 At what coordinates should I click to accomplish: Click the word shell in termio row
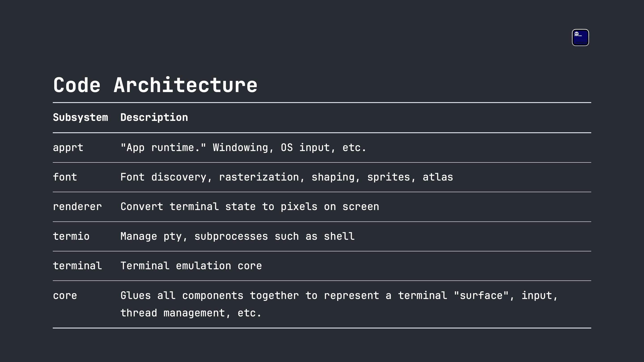(x=339, y=236)
